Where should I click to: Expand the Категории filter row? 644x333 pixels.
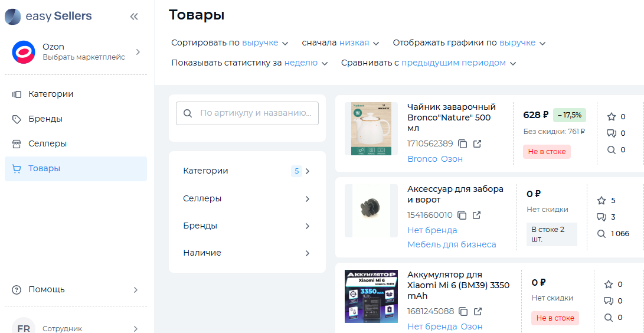[x=247, y=171]
